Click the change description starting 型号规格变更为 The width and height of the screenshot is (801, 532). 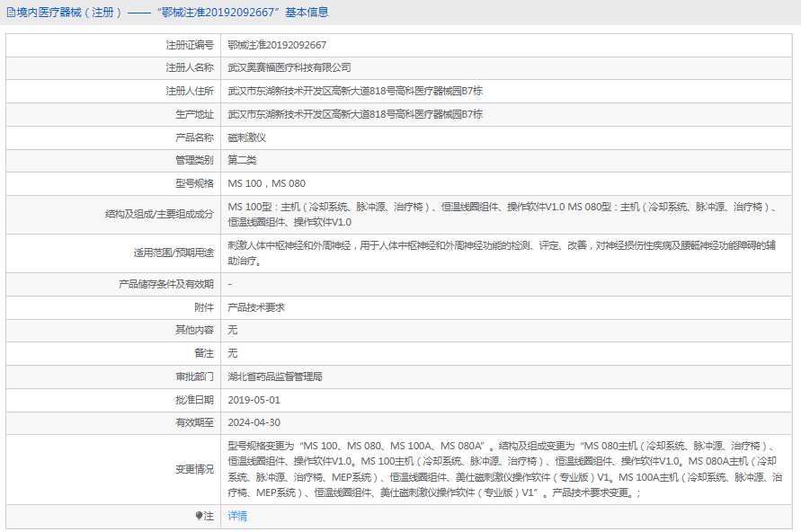coord(505,469)
